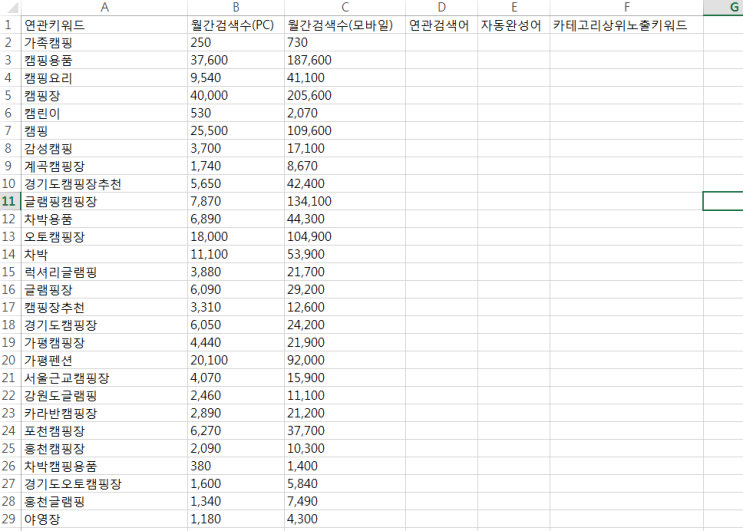Select cell containing 캠린이
743x531 pixels.
point(104,113)
